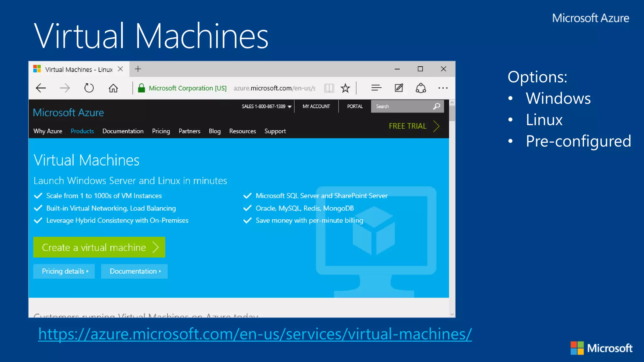Click 'Scale from 1 to 1000s of VM Instances'

pos(104,196)
